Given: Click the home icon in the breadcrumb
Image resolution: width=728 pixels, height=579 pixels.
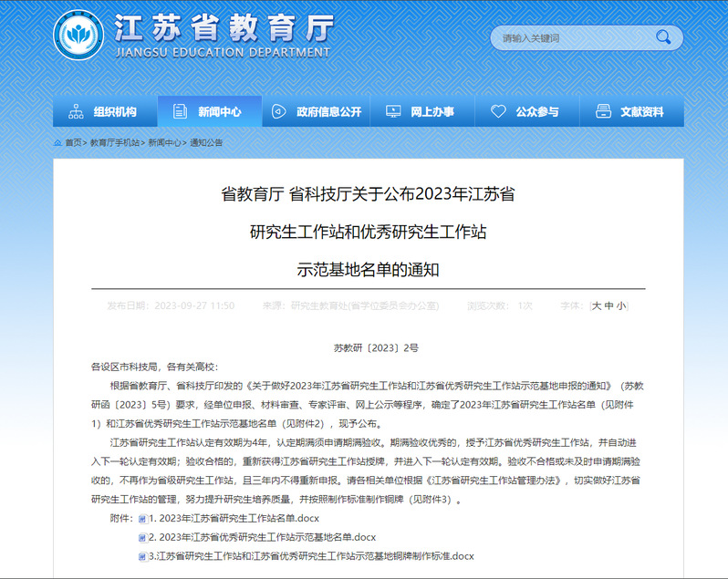Looking at the screenshot, I should 57,143.
